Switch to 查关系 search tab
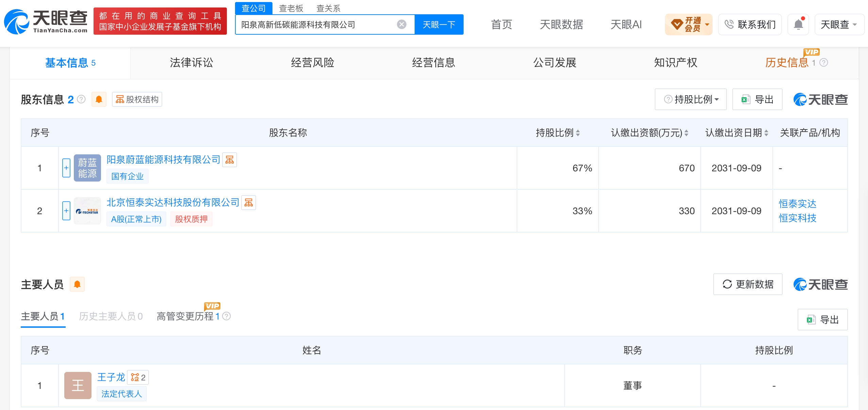The image size is (868, 410). coord(329,8)
